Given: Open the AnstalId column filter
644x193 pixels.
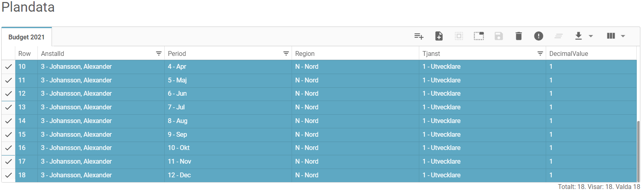Looking at the screenshot, I should [159, 53].
